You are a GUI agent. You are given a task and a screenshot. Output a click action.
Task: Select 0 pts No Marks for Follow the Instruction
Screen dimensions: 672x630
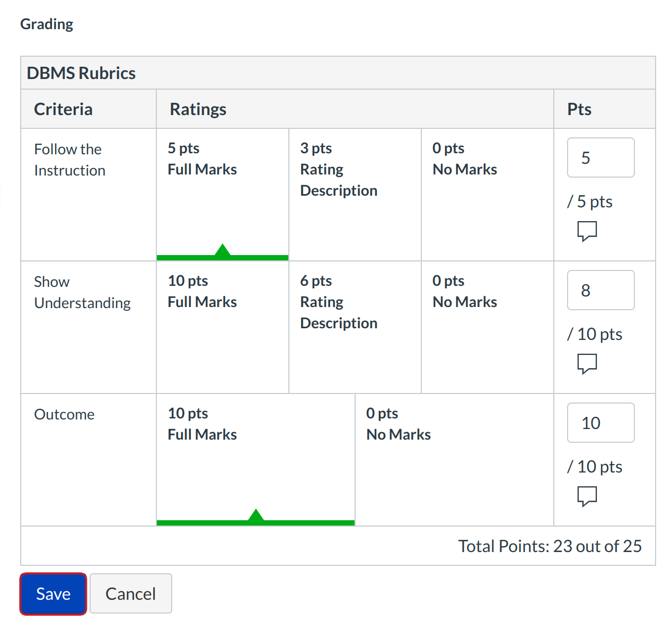[x=487, y=194]
